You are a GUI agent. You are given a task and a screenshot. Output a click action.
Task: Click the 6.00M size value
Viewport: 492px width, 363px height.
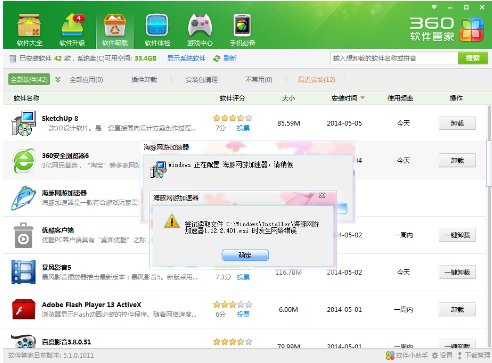288,310
